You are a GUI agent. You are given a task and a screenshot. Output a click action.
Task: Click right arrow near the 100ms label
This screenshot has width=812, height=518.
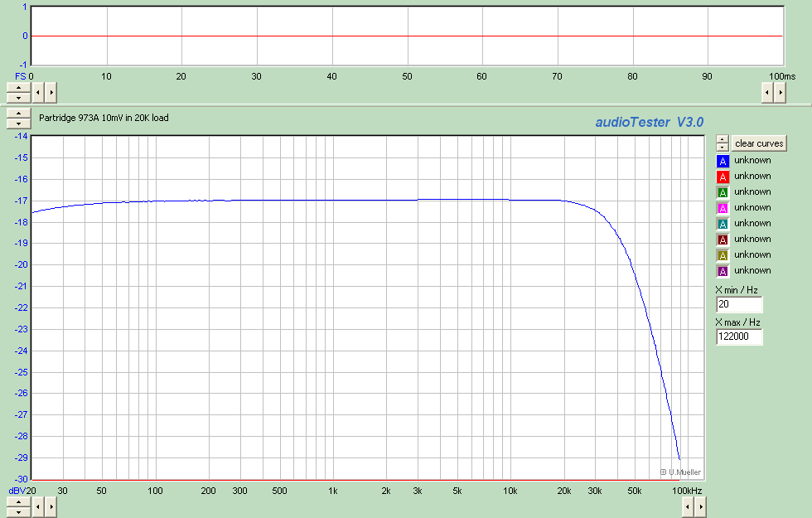click(x=780, y=93)
